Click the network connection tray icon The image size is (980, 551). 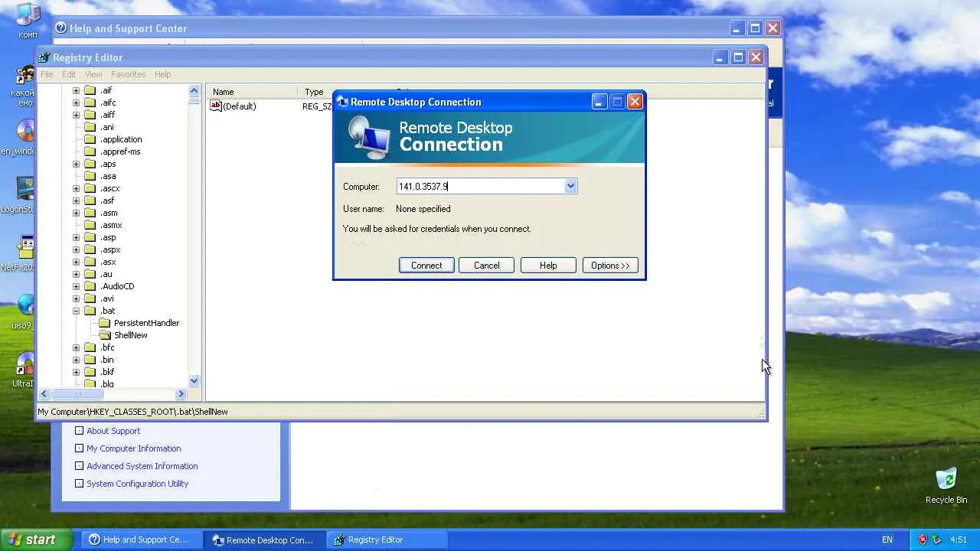click(937, 540)
